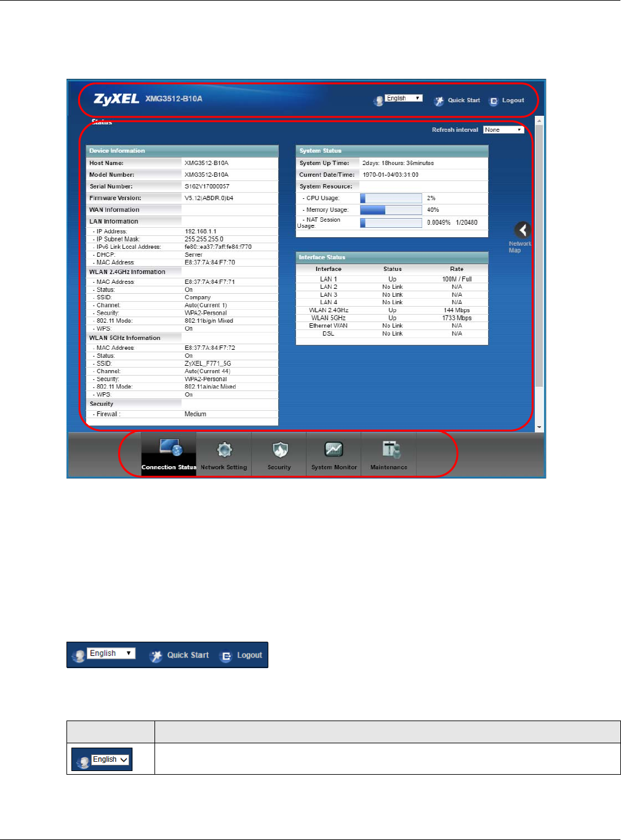Click the 802.11b/g/n Mixed mode value
Image resolution: width=621 pixels, height=840 pixels.
click(x=209, y=321)
